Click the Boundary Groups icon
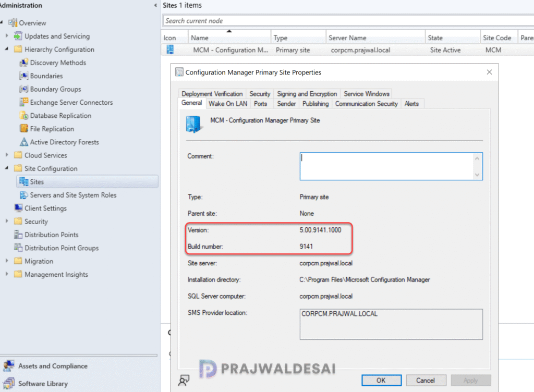 coord(24,89)
